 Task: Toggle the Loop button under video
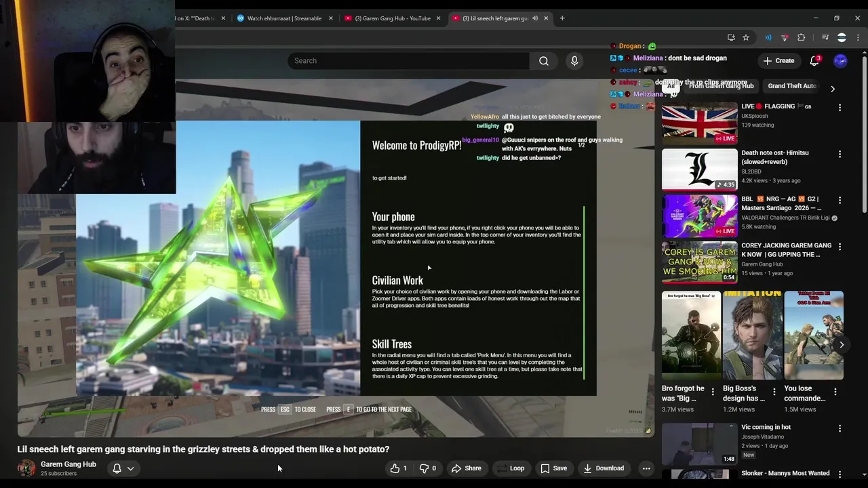(510, 468)
